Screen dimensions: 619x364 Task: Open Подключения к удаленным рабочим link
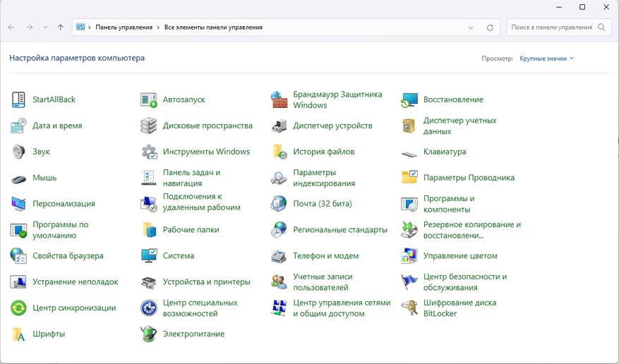[202, 202]
